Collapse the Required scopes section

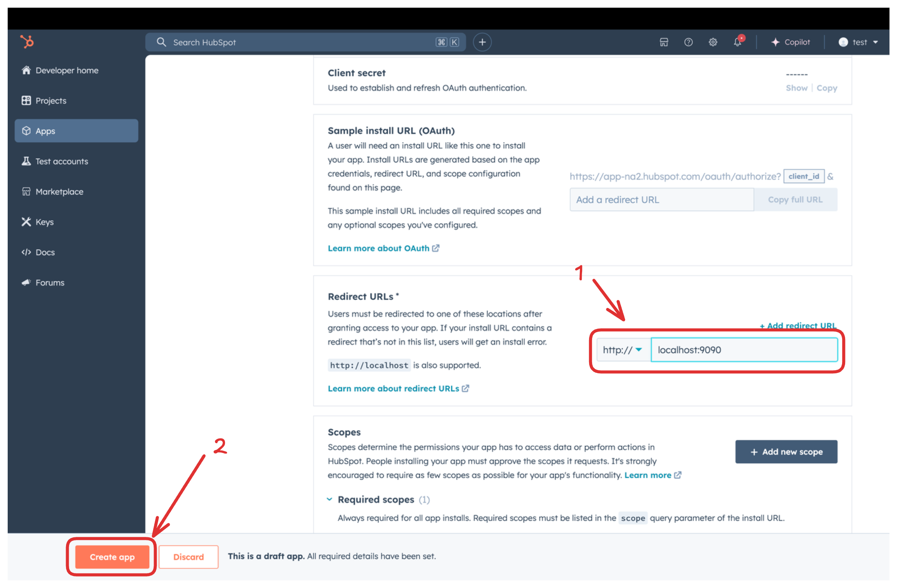point(329,499)
